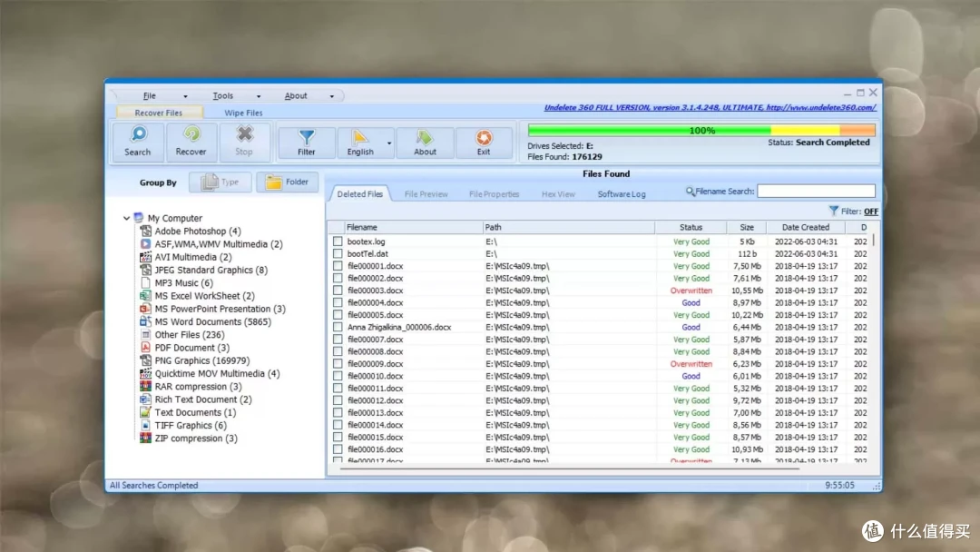Check the box for file000001.docx
980x552 pixels.
pos(338,266)
